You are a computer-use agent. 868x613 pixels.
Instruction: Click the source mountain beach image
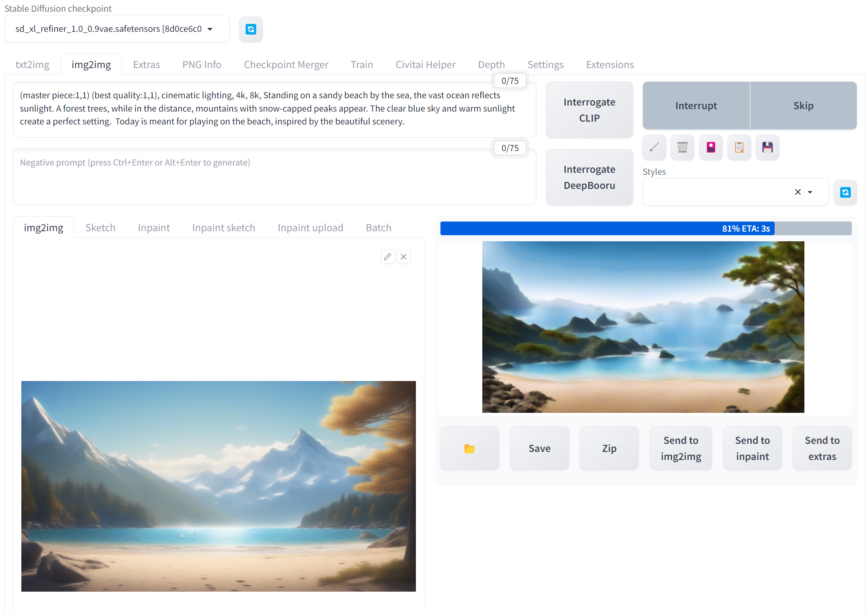coord(219,486)
